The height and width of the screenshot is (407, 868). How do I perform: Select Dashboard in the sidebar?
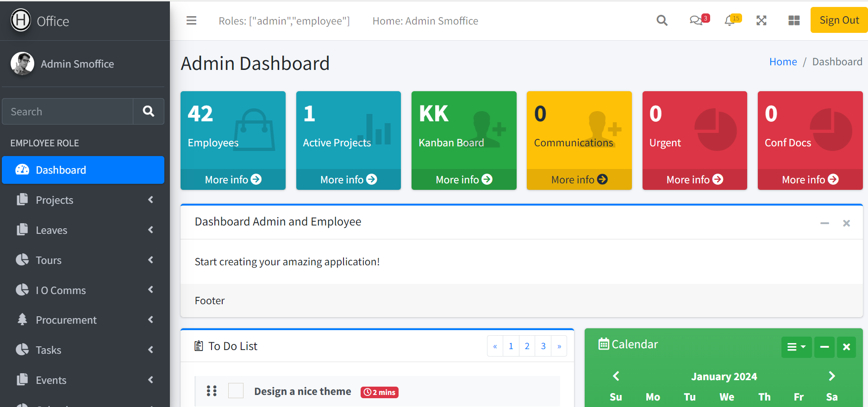[83, 170]
